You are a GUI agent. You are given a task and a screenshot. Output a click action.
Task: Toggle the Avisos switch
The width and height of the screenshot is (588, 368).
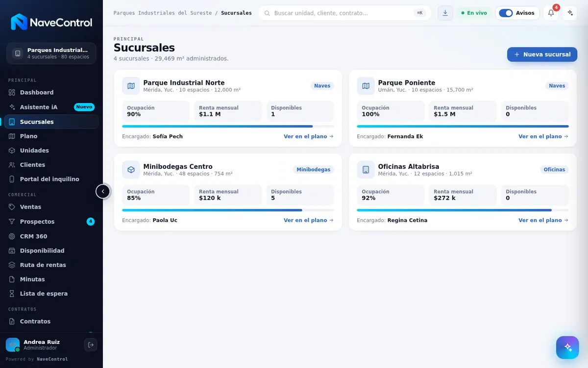506,13
